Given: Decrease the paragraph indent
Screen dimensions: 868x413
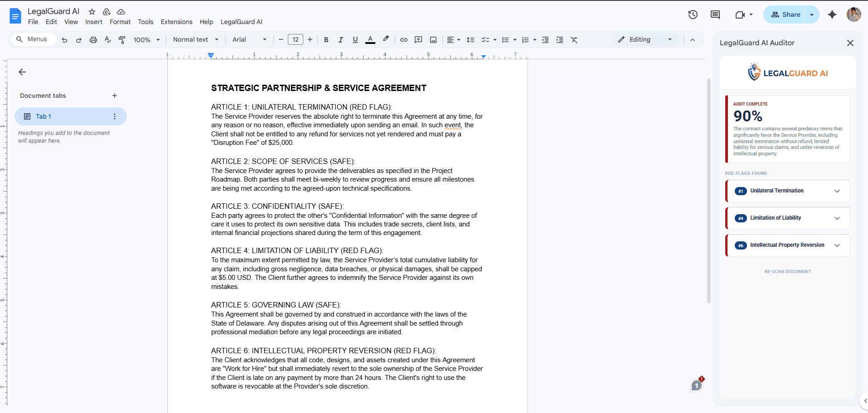Looking at the screenshot, I should tap(545, 40).
